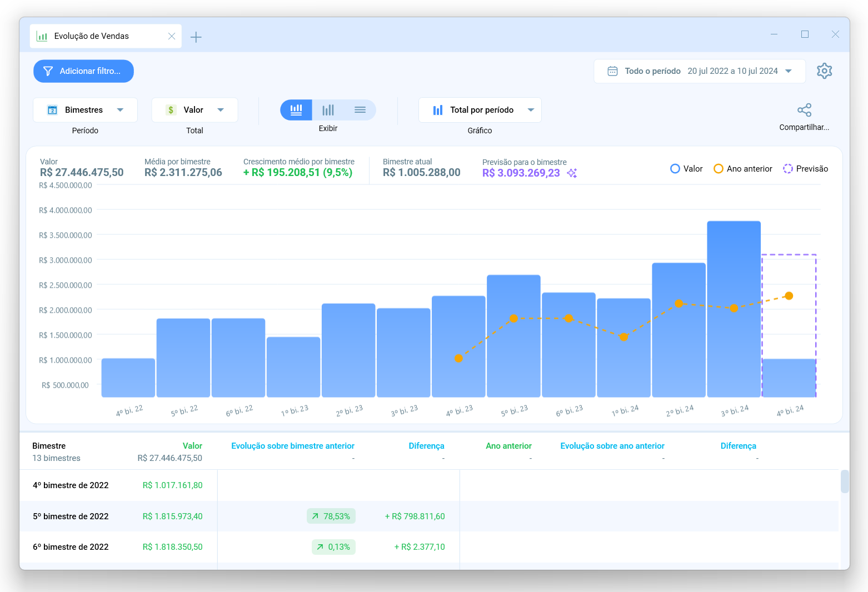
Task: Sort by Evolução sobre ano anterior header
Action: 612,446
